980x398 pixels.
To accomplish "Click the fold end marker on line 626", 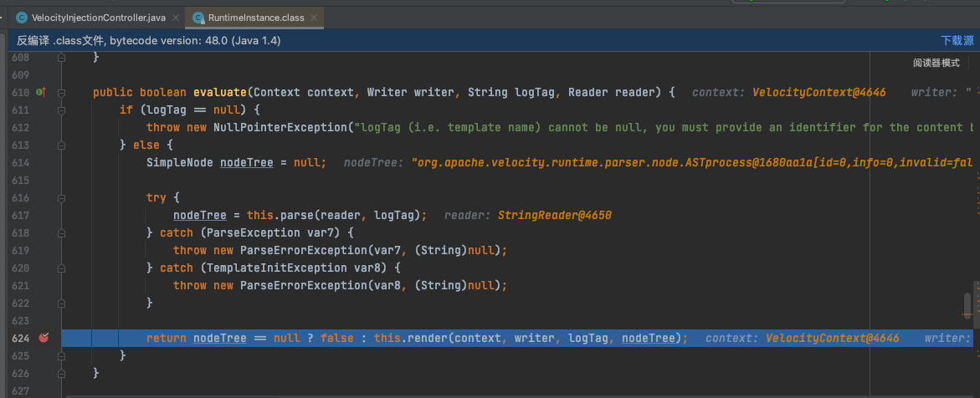I will point(61,373).
